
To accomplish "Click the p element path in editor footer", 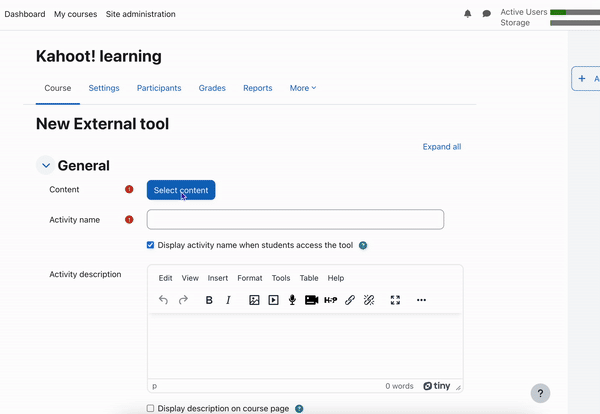I will point(155,386).
